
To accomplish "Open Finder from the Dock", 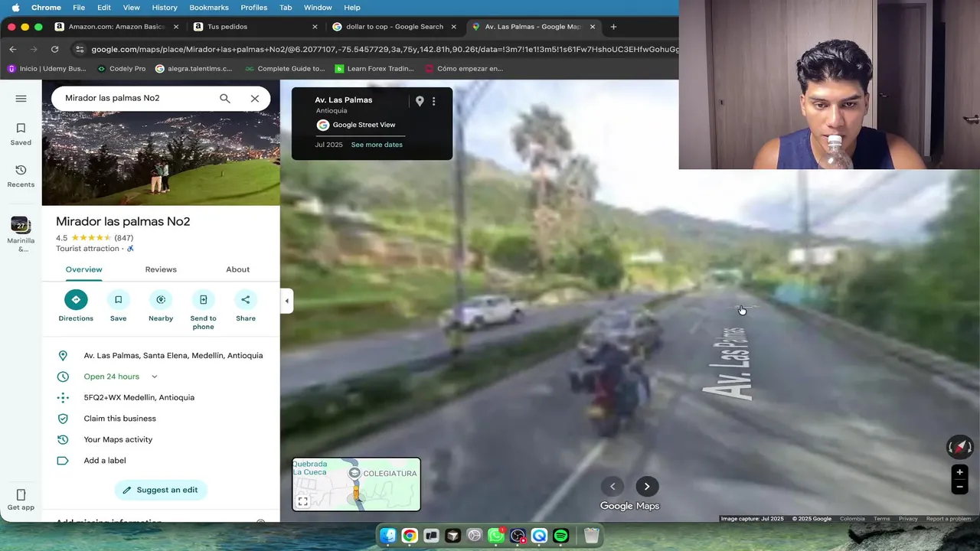I will 388,536.
